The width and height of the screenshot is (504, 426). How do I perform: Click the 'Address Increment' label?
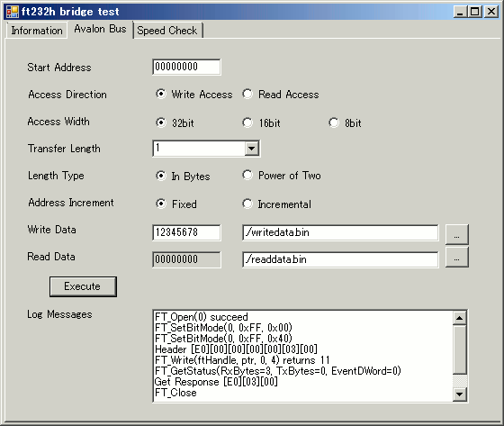tap(71, 203)
